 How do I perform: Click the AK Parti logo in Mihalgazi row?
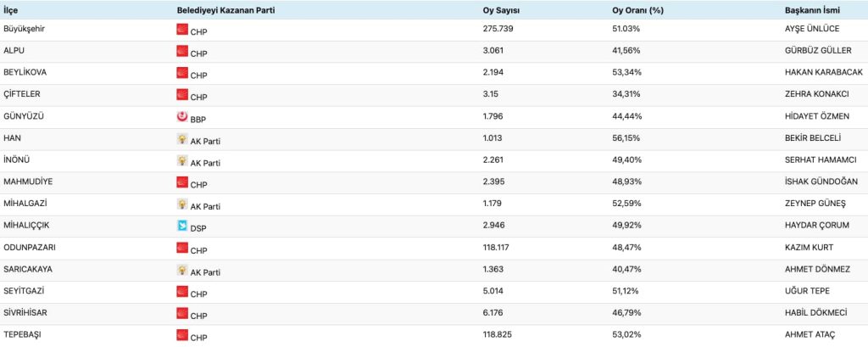[x=181, y=204]
